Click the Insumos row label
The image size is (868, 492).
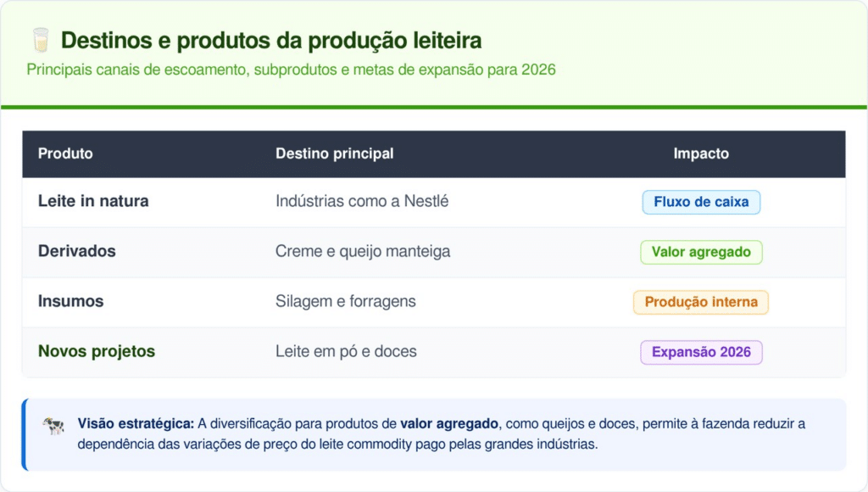[70, 301]
